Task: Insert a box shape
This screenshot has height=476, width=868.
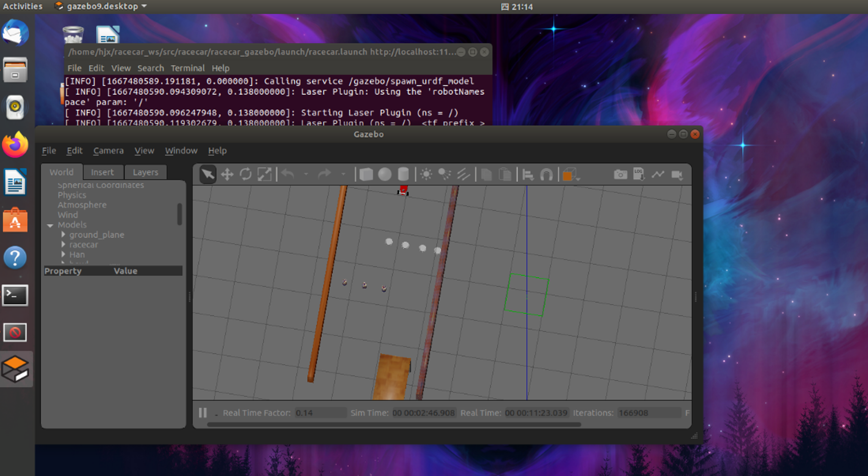Action: pyautogui.click(x=366, y=174)
